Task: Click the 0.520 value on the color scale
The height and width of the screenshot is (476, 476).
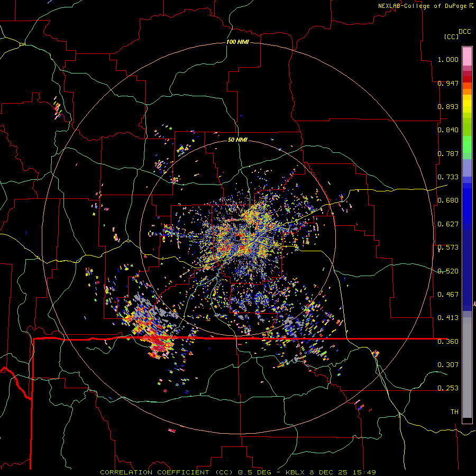Action: click(448, 271)
